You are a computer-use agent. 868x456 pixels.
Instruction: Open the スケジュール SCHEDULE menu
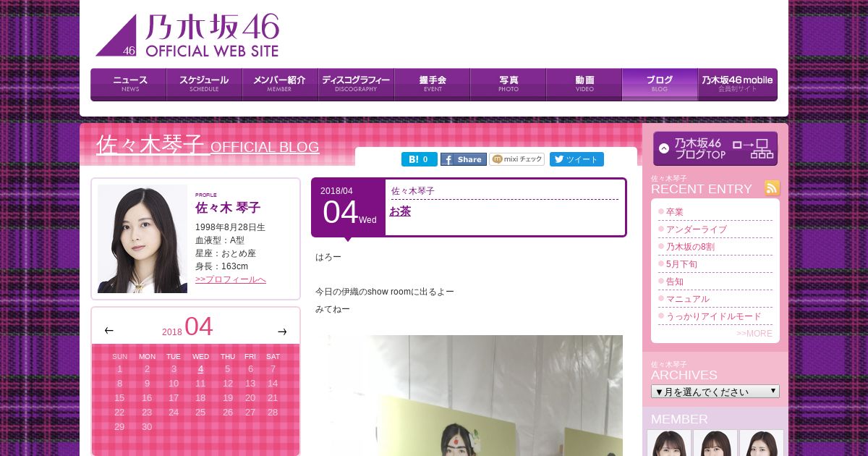click(205, 85)
